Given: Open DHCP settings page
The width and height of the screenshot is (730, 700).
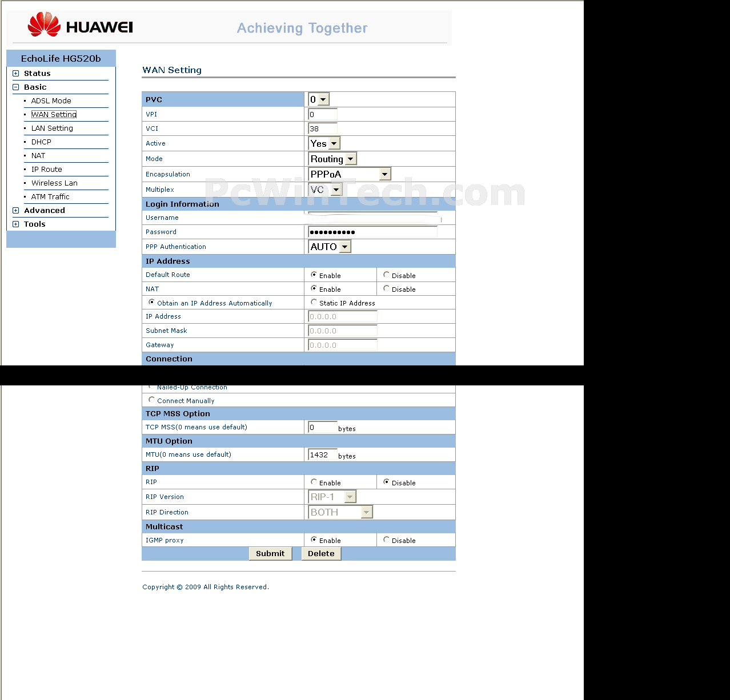Looking at the screenshot, I should click(41, 142).
